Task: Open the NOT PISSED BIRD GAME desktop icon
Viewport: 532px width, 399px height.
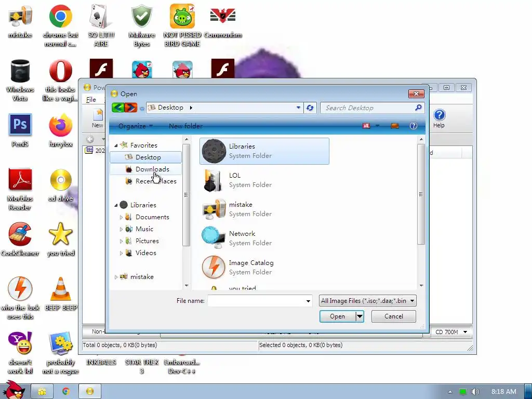Action: click(182, 26)
